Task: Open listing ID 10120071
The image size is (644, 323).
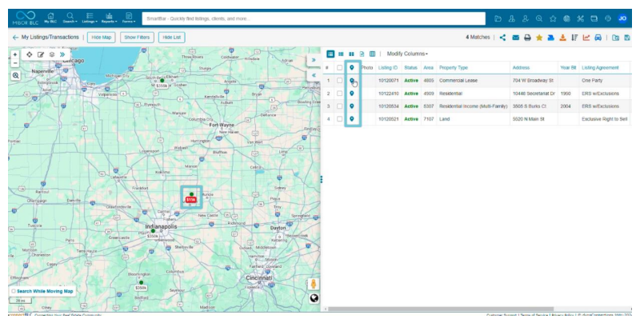Action: [388, 81]
